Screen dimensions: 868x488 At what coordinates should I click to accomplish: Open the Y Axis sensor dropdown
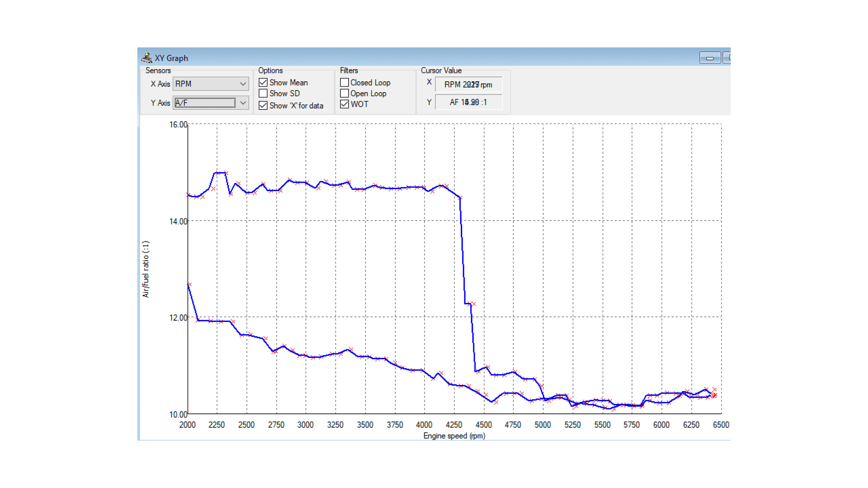coord(243,103)
